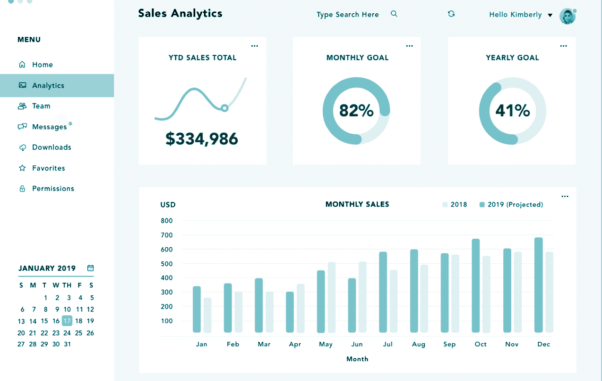Click the Permissions lock icon

coord(22,189)
